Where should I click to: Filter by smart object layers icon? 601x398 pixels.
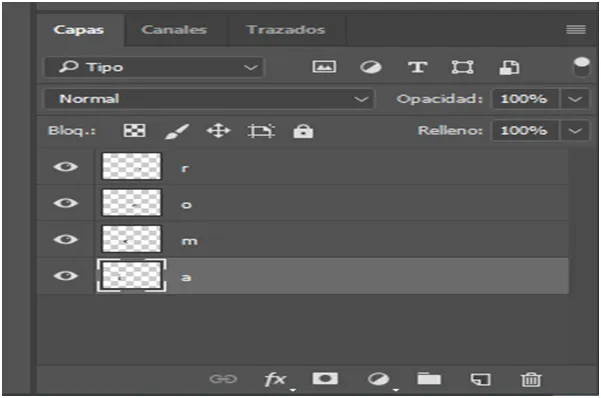pyautogui.click(x=509, y=67)
